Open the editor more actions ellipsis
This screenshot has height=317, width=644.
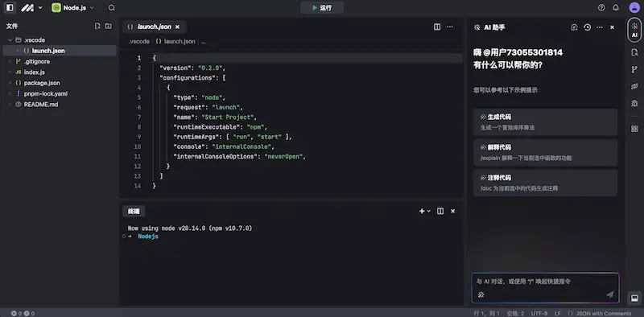(x=450, y=27)
